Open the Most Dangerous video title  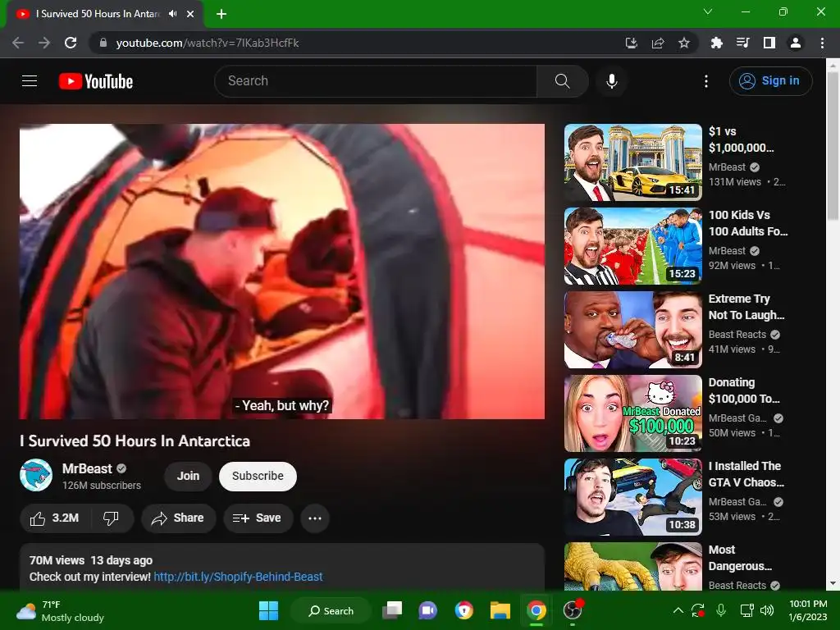(740, 558)
